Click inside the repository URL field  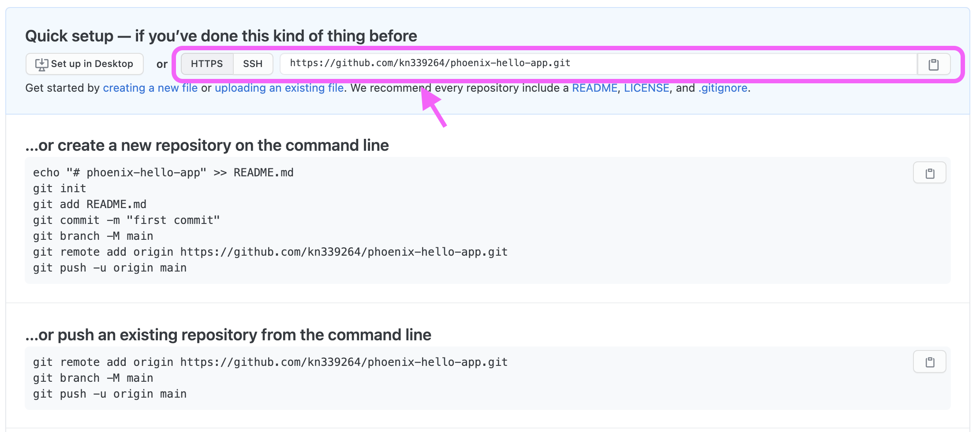[598, 64]
